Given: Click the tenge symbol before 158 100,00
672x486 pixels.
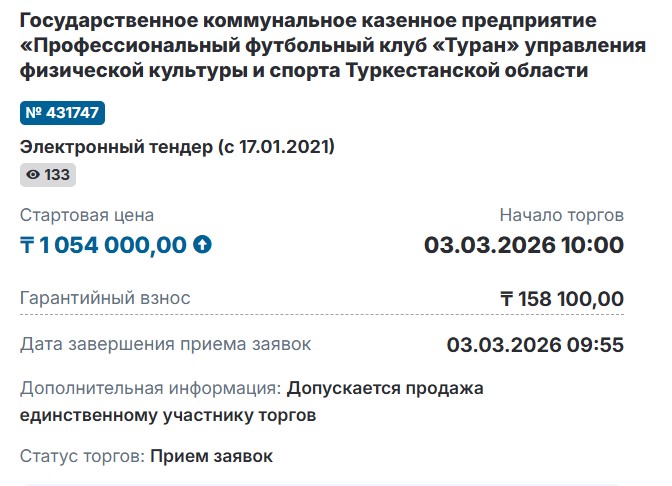Looking at the screenshot, I should click(x=507, y=299).
